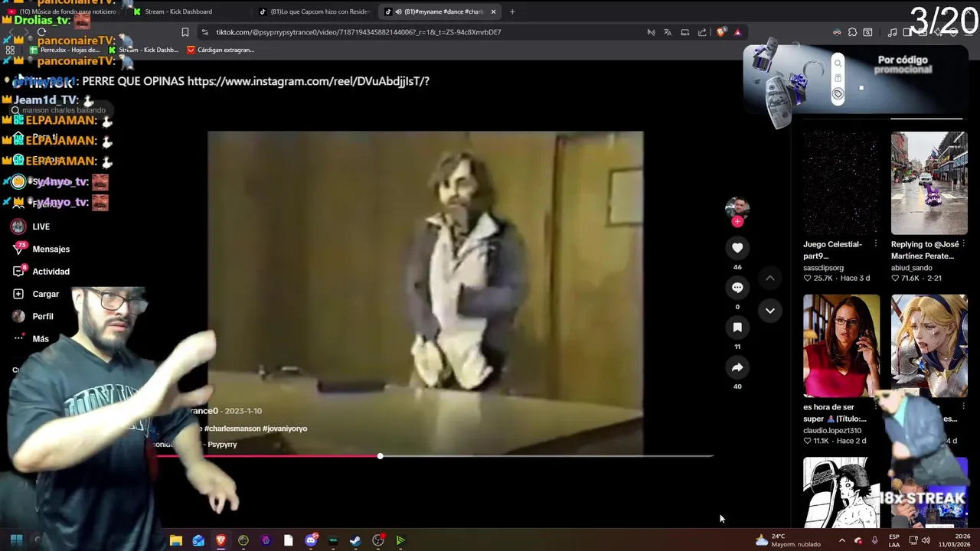Bookmark this page with the address bar icon
This screenshot has width=980, height=551.
pyautogui.click(x=185, y=32)
